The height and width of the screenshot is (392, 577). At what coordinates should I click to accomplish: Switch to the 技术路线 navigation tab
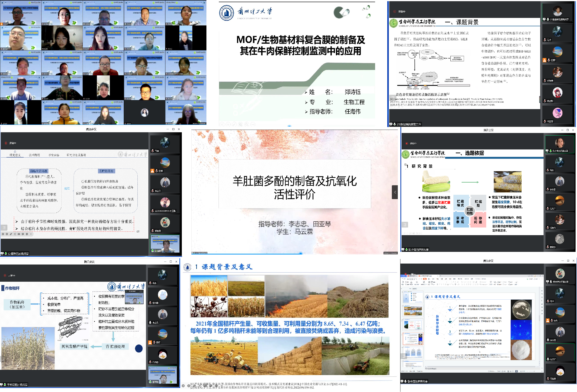(x=34, y=155)
